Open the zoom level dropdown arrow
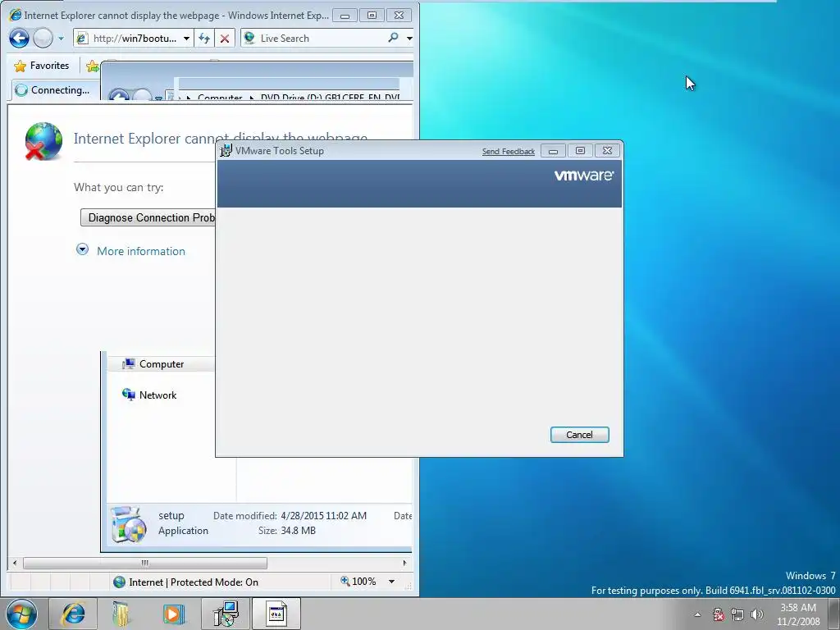 point(391,582)
